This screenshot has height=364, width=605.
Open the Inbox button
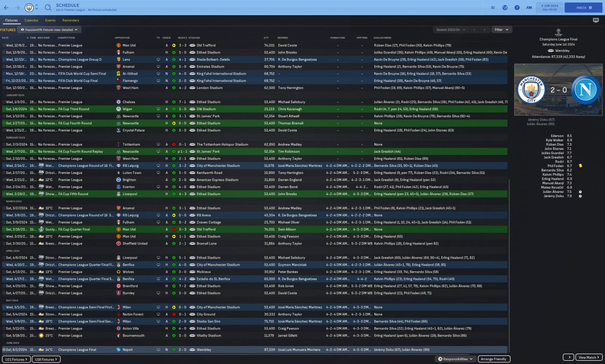[583, 8]
